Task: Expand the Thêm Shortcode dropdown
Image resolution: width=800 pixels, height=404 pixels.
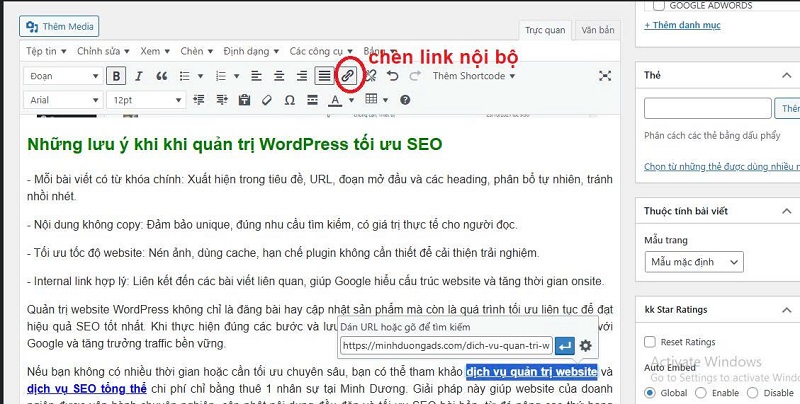Action: point(474,76)
